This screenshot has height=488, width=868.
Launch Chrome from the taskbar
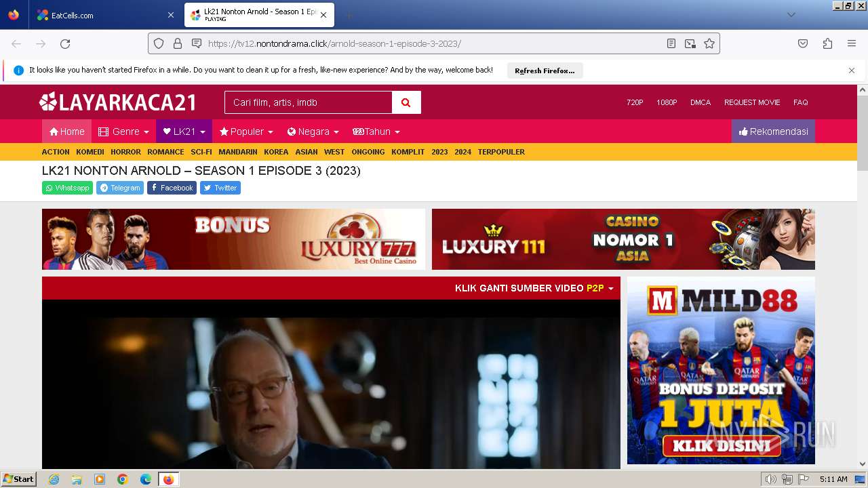123,479
